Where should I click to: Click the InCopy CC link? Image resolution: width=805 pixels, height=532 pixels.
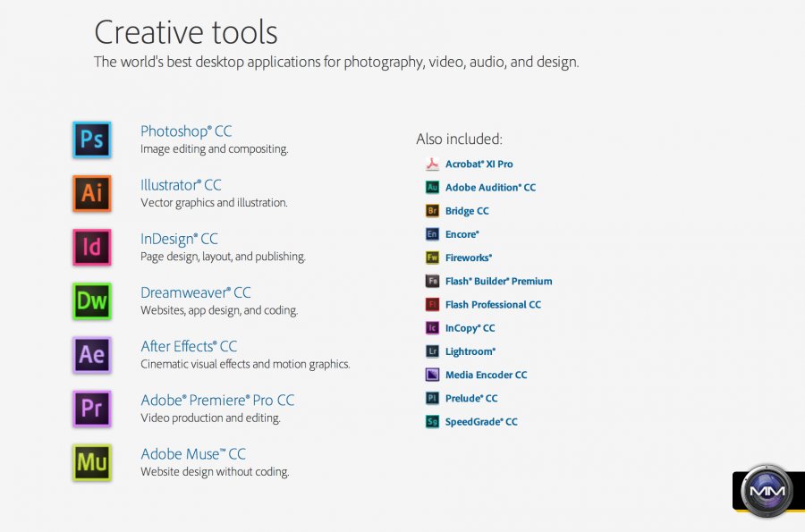pos(470,328)
